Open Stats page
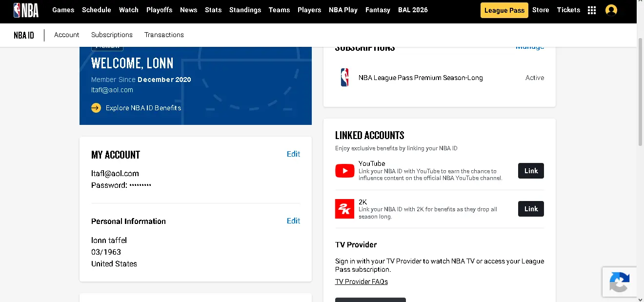This screenshot has width=644, height=302. click(213, 10)
